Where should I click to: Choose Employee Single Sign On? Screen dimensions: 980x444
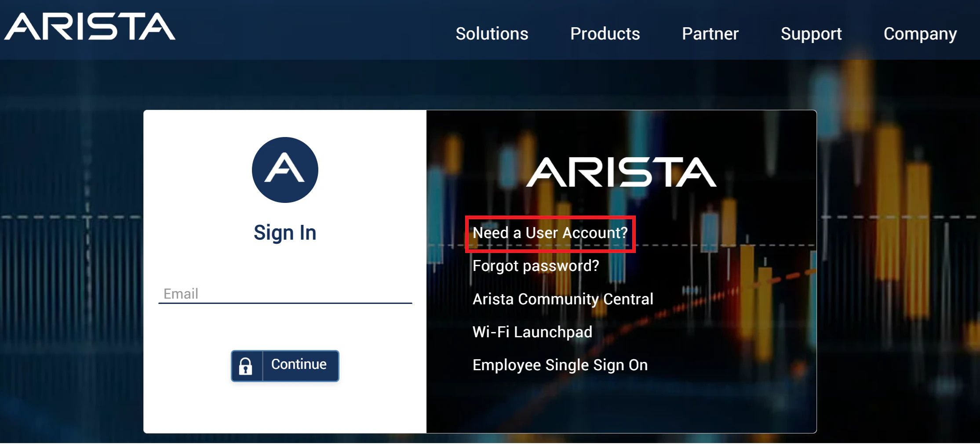[x=560, y=365]
